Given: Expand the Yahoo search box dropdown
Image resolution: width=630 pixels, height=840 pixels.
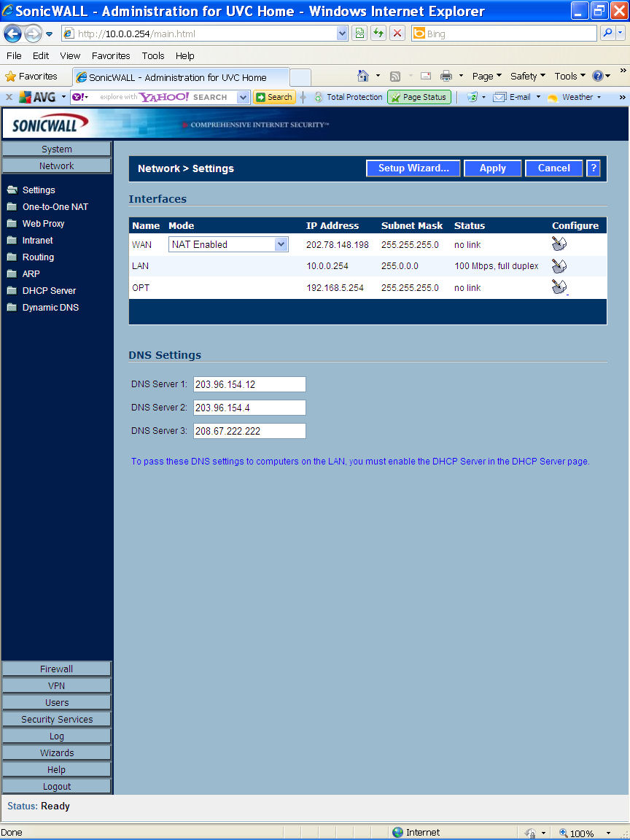Looking at the screenshot, I should (244, 97).
